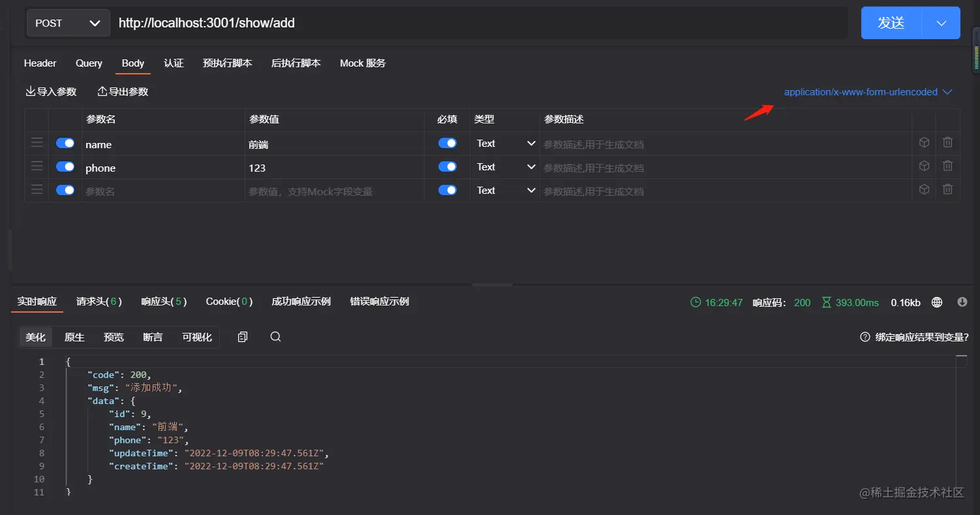This screenshot has height=515, width=980.
Task: Click the clock icon next to 16:29:47
Action: point(696,302)
